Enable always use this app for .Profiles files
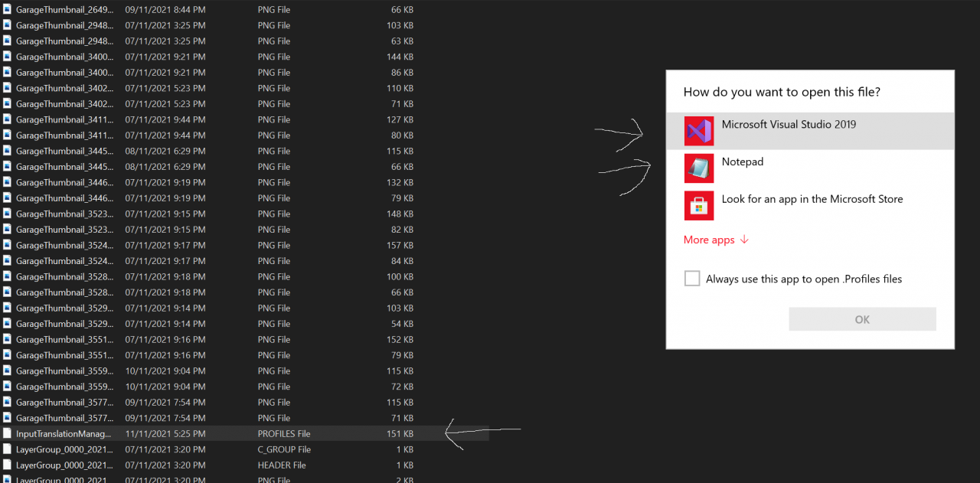980x483 pixels. (x=692, y=279)
